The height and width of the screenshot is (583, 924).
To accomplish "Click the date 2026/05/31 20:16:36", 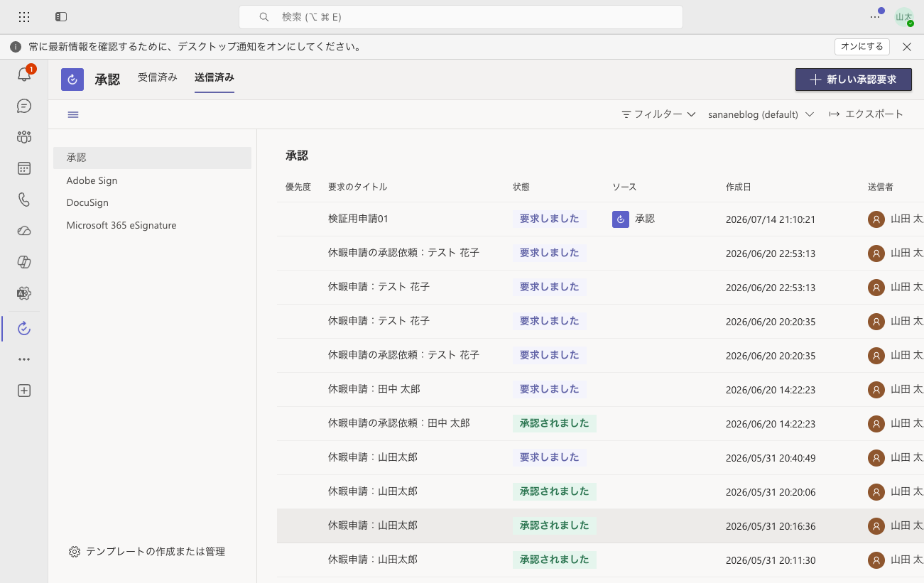I will coord(771,526).
